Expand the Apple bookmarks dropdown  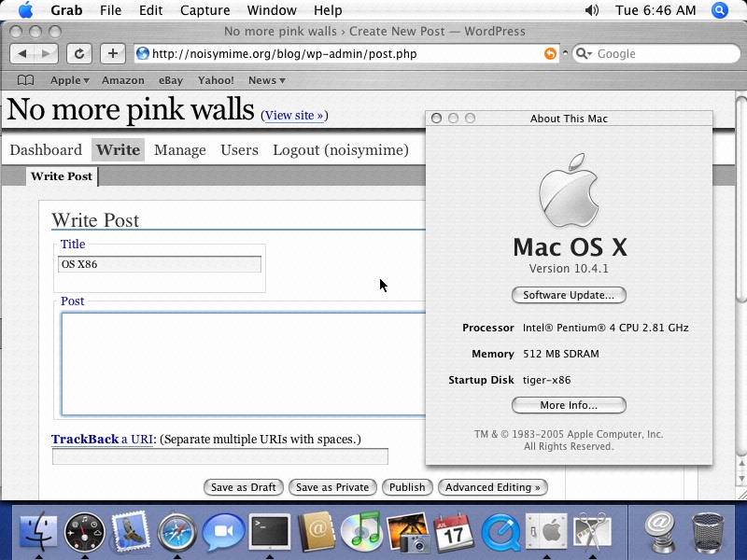pos(70,80)
